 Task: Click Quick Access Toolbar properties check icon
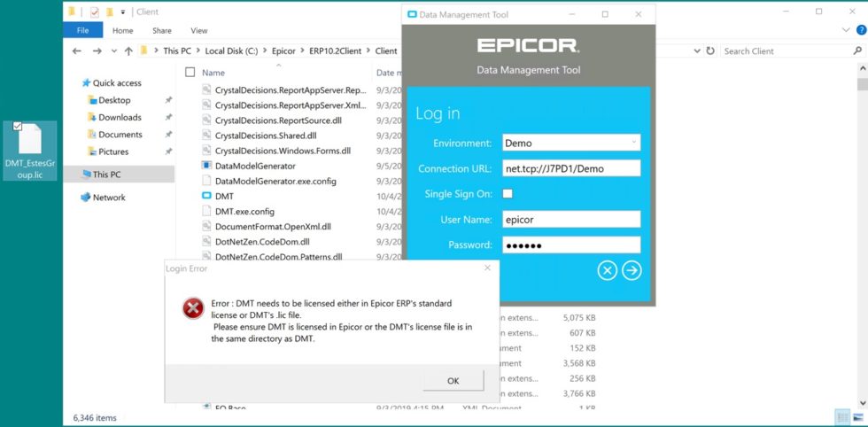[x=94, y=12]
